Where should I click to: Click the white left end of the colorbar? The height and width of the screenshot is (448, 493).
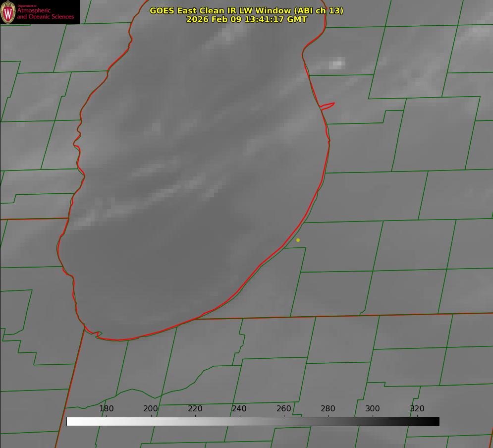(70, 422)
